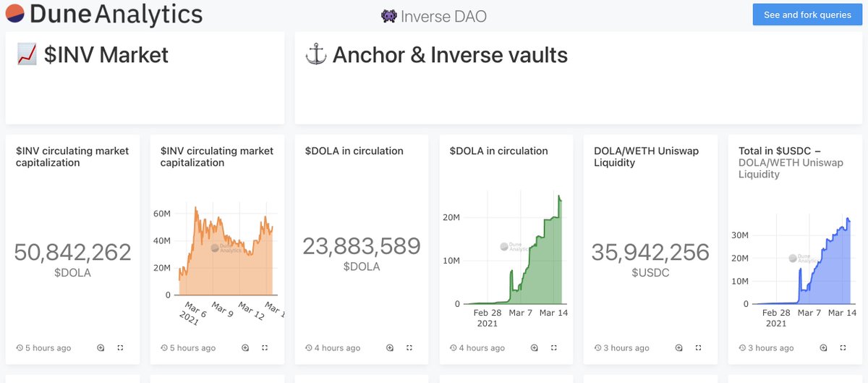Open query icon under the 50,842,262 counter
The height and width of the screenshot is (383, 868).
101,348
